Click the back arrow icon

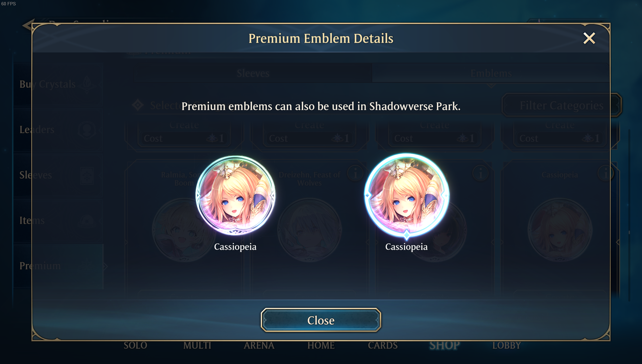click(x=27, y=25)
